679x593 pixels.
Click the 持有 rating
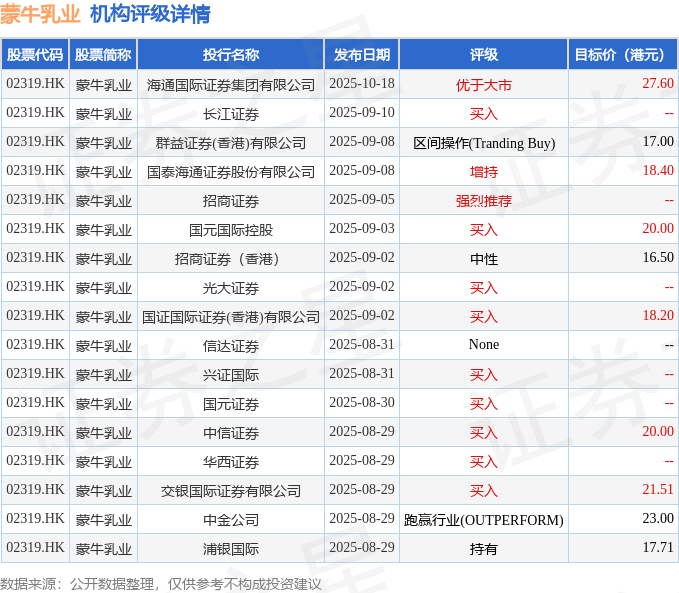484,549
